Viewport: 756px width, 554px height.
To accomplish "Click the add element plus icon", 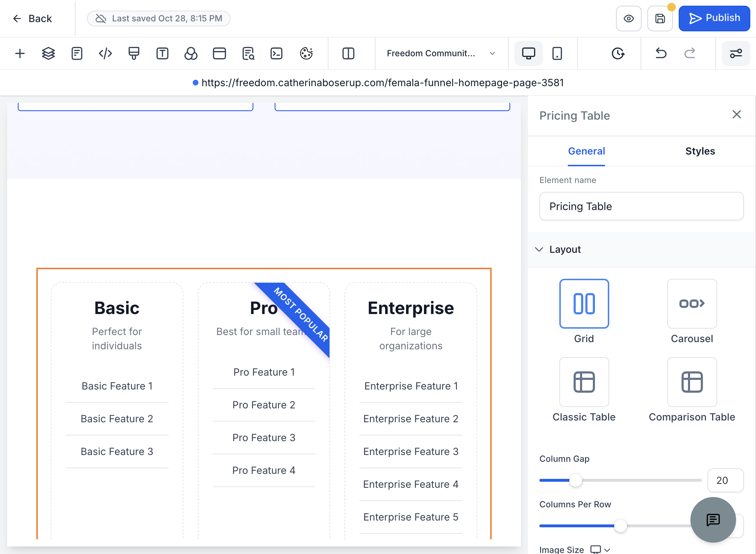I will coord(20,53).
